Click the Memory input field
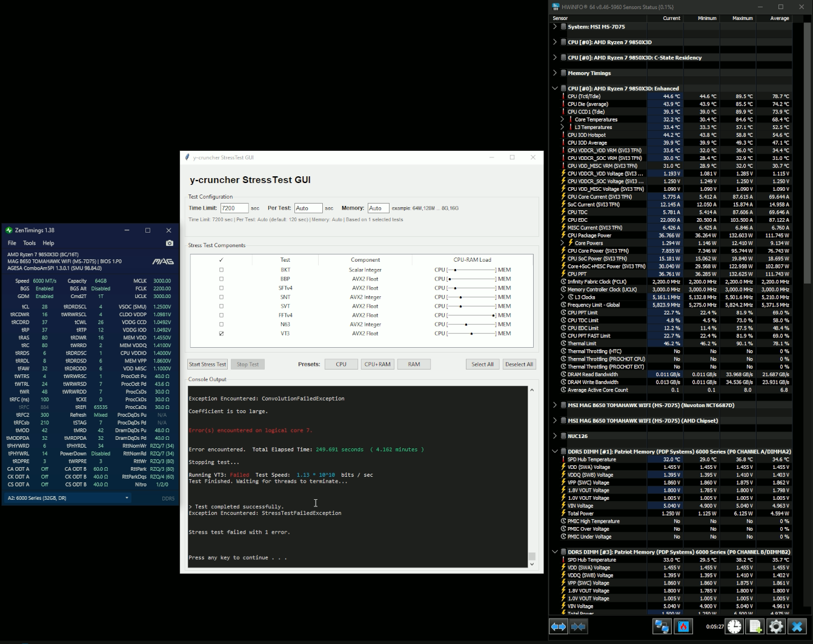 click(x=378, y=208)
